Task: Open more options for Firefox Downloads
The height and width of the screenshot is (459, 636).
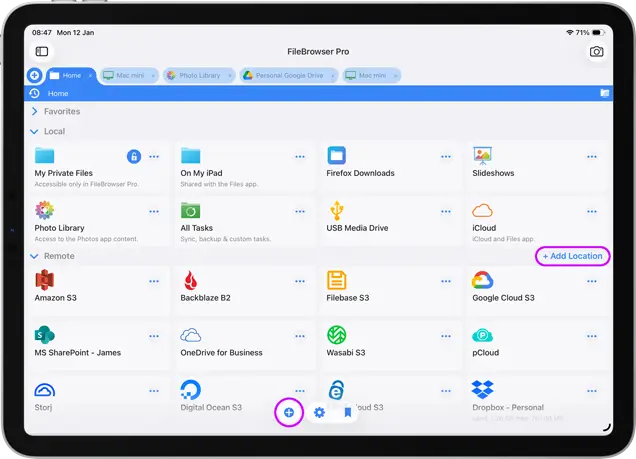Action: click(x=446, y=157)
